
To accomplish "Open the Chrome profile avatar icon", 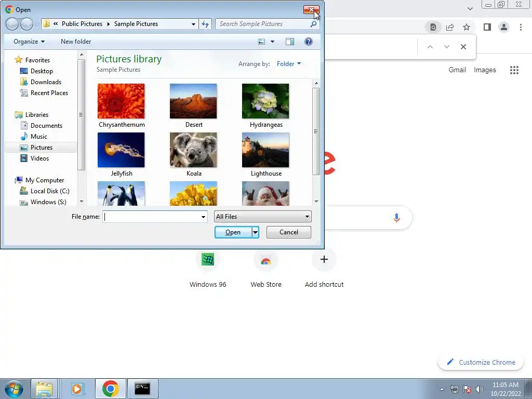I will [504, 27].
